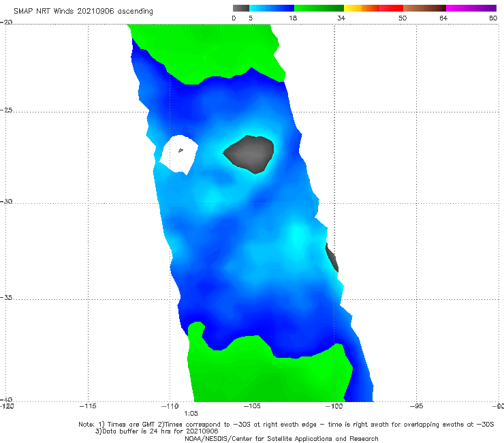Click the note line starting 'Note: 1) Times are GMT'
The width and height of the screenshot is (504, 443).
pyautogui.click(x=286, y=425)
